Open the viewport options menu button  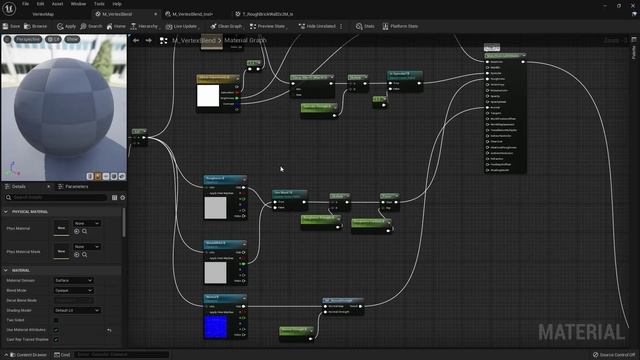(7, 39)
